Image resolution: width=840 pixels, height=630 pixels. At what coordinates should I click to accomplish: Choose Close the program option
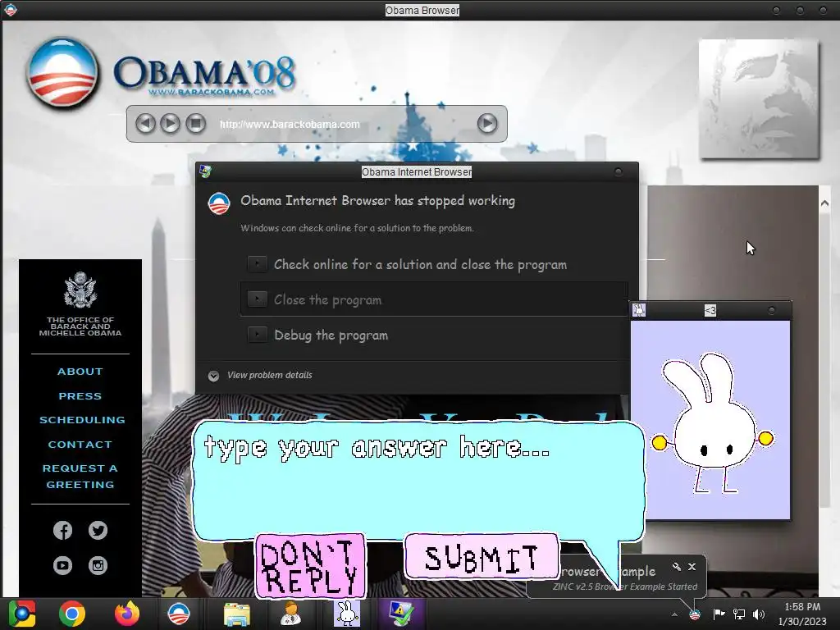point(434,299)
